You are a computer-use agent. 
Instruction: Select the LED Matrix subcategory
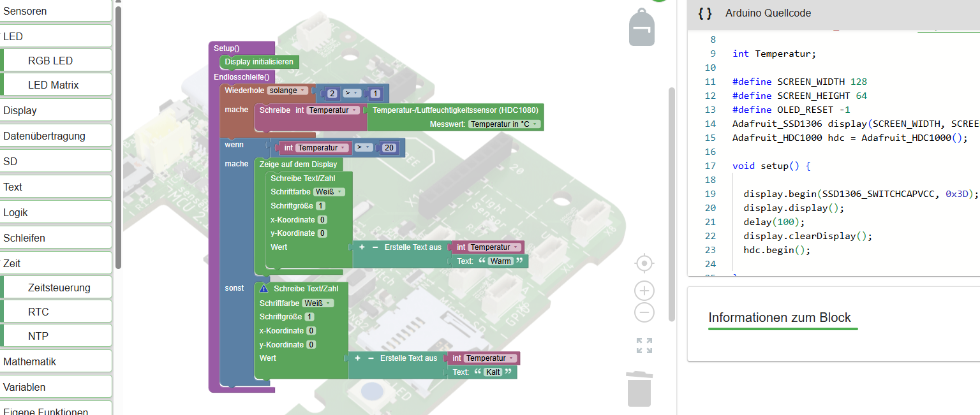pyautogui.click(x=56, y=85)
